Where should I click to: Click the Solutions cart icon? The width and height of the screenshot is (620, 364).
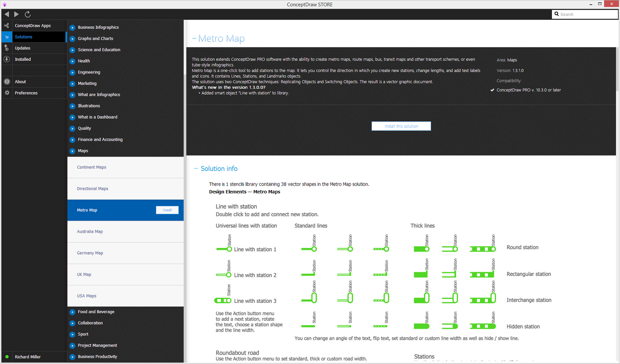[x=7, y=37]
